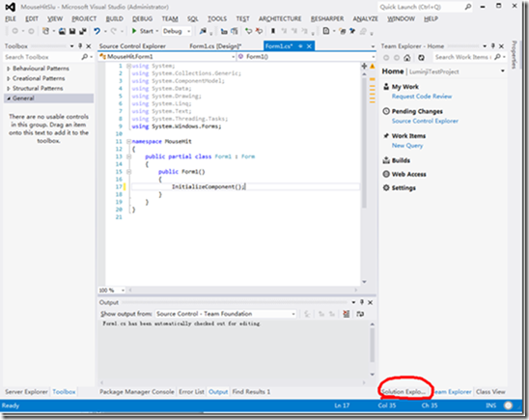
Task: Expand the Behavioural Patterns toolbox group
Action: tap(9, 69)
